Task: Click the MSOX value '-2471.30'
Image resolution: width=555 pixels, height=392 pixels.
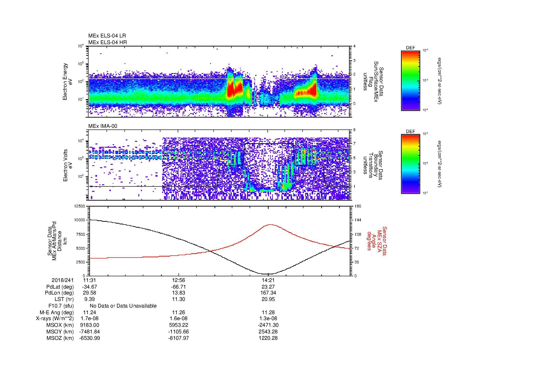Action: (268, 325)
